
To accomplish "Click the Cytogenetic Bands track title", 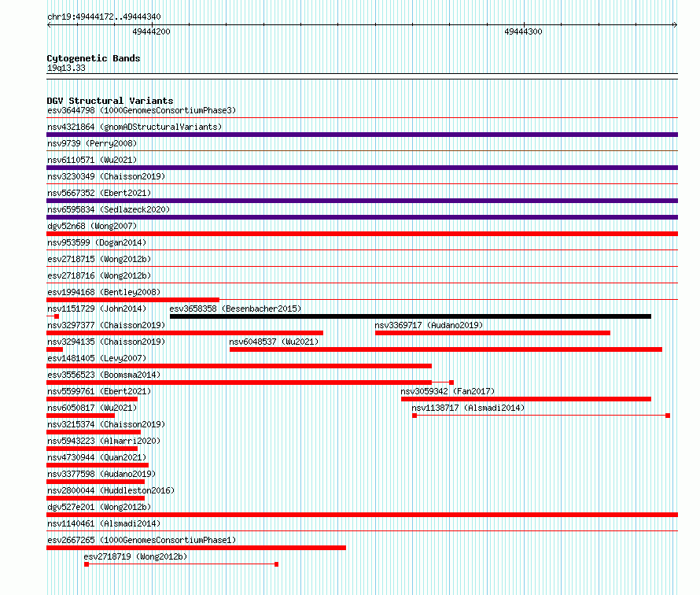I will 94,58.
